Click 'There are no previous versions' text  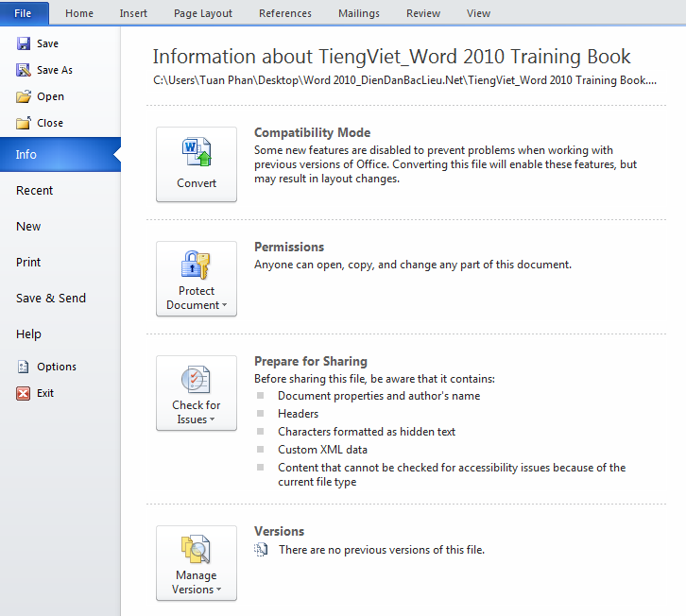(382, 550)
